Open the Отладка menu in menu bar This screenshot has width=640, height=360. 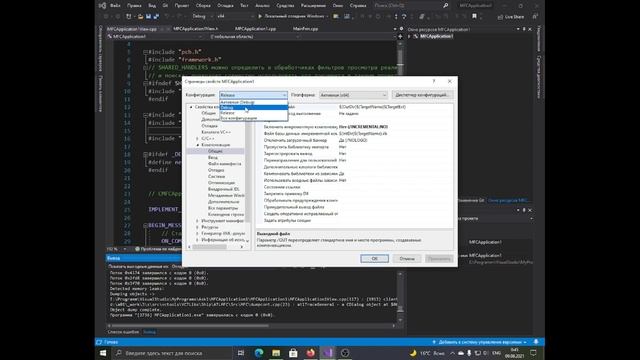click(225, 6)
